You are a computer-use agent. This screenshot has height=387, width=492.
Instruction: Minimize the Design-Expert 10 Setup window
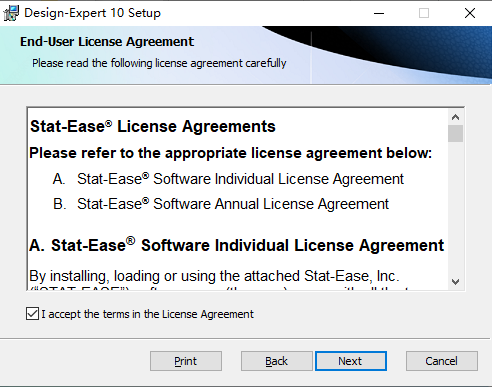pyautogui.click(x=379, y=13)
